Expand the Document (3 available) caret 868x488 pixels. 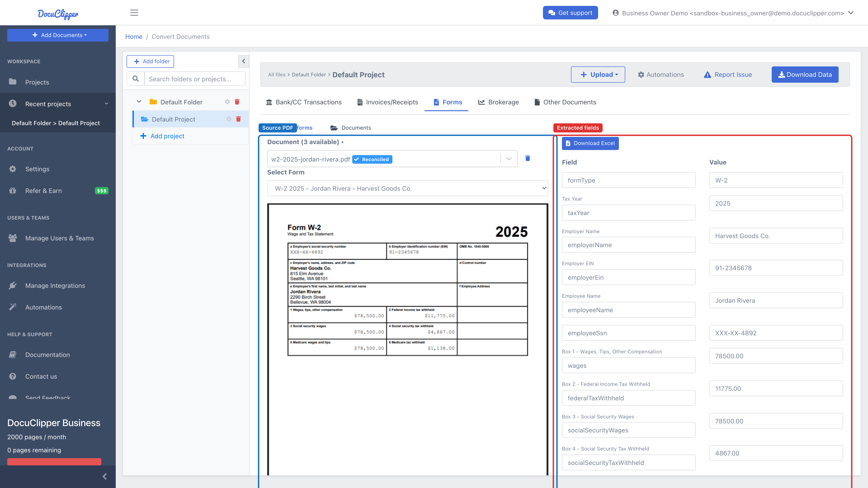342,142
